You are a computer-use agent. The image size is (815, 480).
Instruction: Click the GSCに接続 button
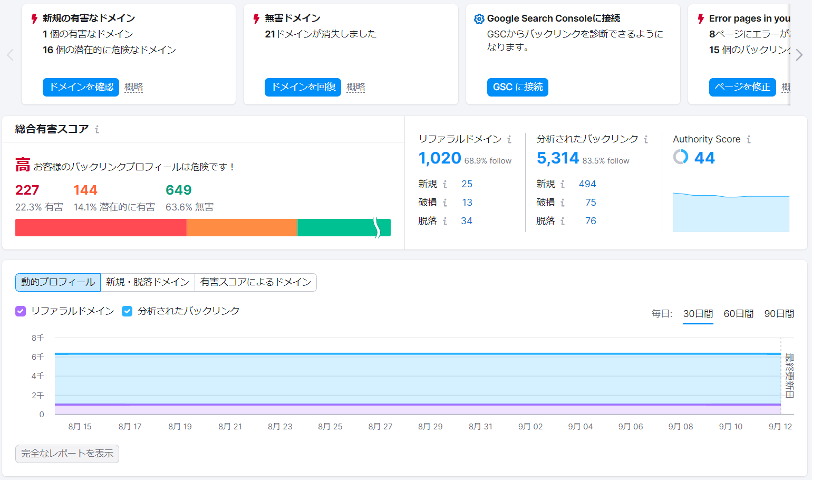(x=518, y=87)
